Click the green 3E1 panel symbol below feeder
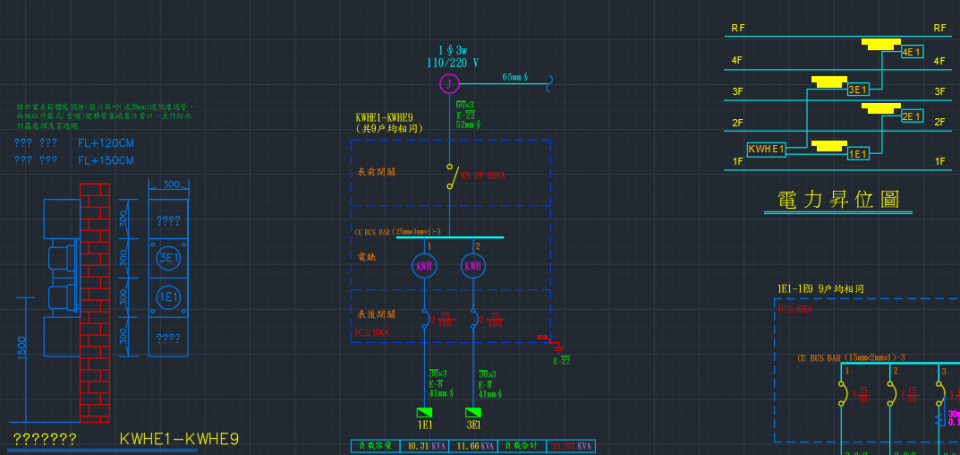960x455 pixels. coord(472,412)
